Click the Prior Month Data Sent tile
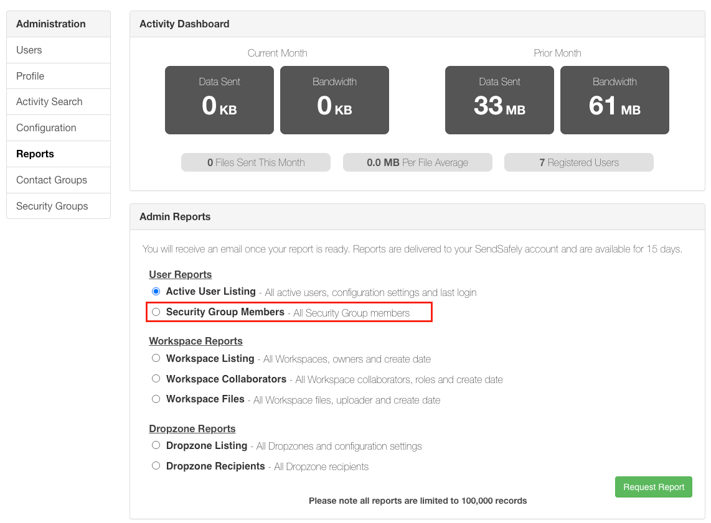The image size is (711, 523). tap(499, 100)
